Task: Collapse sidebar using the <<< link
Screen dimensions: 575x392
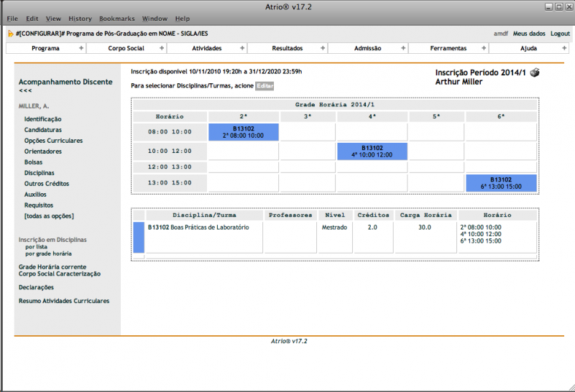Action: coord(25,91)
